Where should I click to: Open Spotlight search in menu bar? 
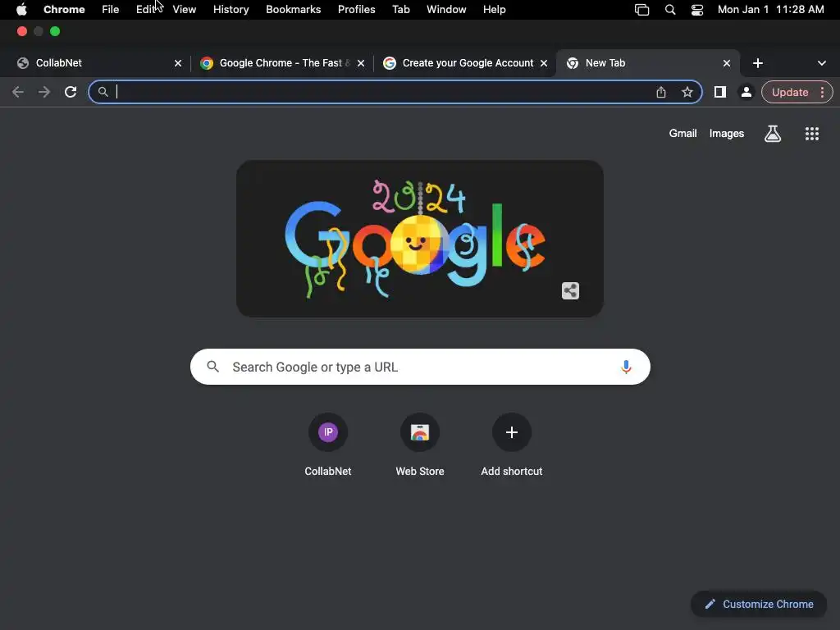pos(669,10)
